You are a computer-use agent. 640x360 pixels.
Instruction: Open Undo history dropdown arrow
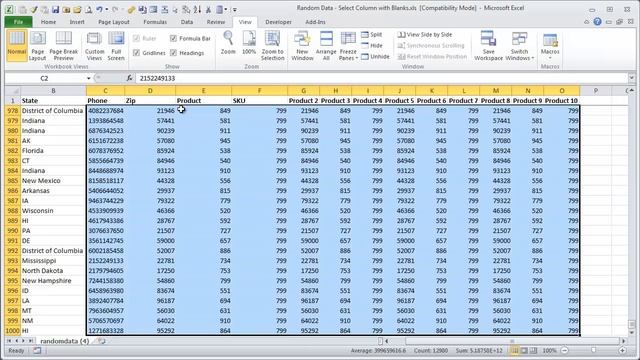tap(107, 9)
